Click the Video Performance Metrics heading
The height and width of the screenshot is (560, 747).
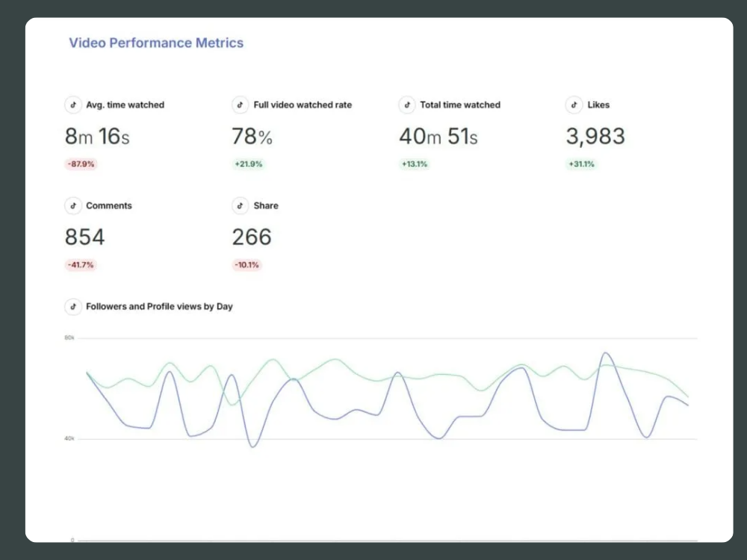point(156,43)
